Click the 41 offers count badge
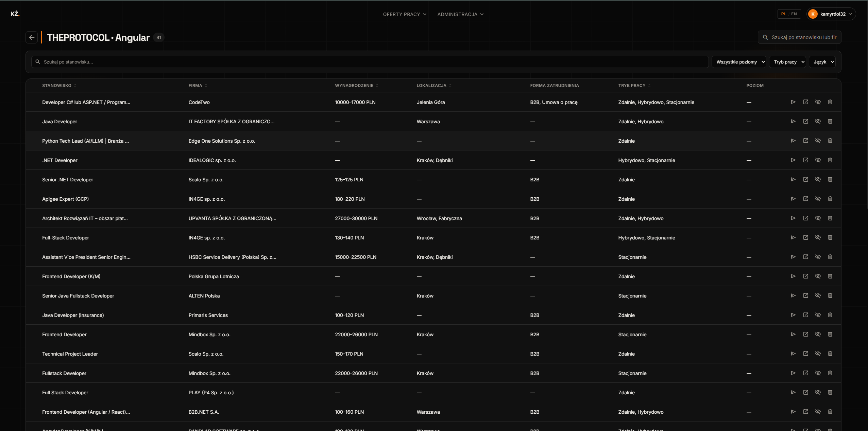Image resolution: width=868 pixels, height=431 pixels. point(159,37)
